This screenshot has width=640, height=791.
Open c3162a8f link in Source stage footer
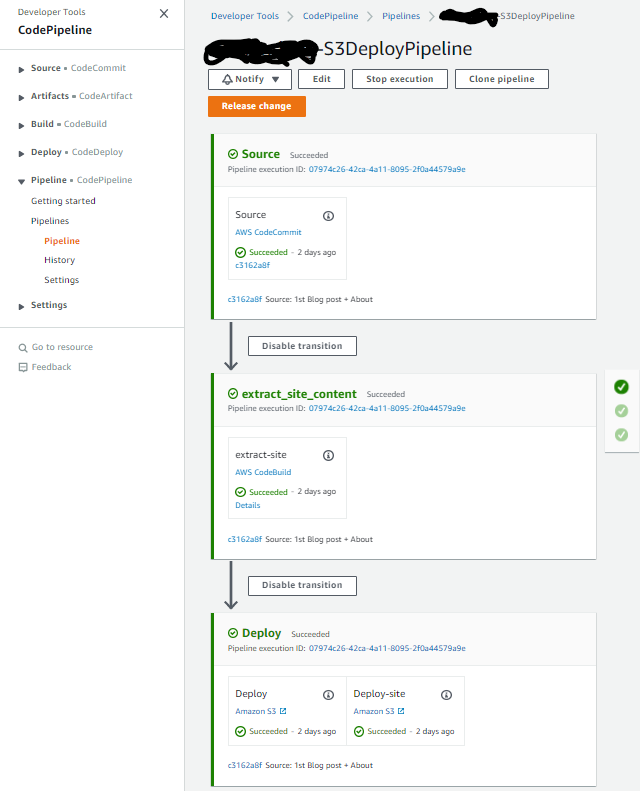(x=245, y=299)
